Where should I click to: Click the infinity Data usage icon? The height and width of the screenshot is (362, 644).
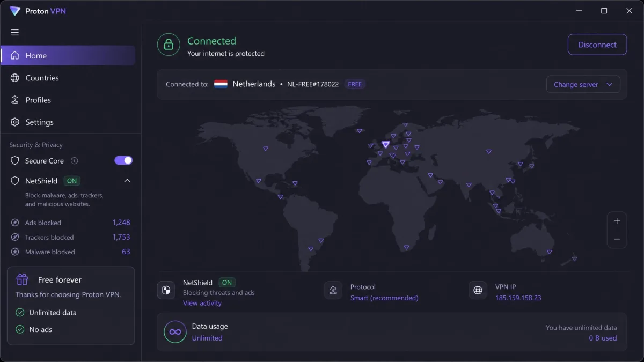coord(175,332)
